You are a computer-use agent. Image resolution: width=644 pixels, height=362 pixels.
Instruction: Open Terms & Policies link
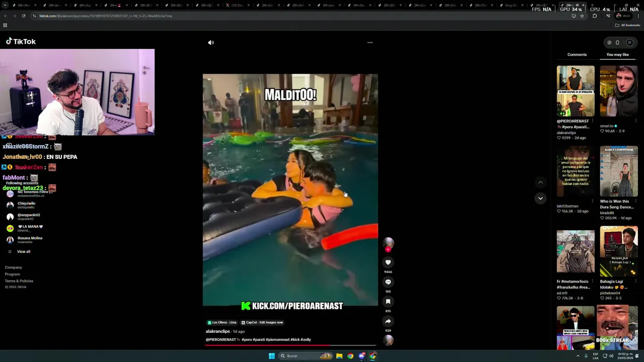[x=19, y=281]
